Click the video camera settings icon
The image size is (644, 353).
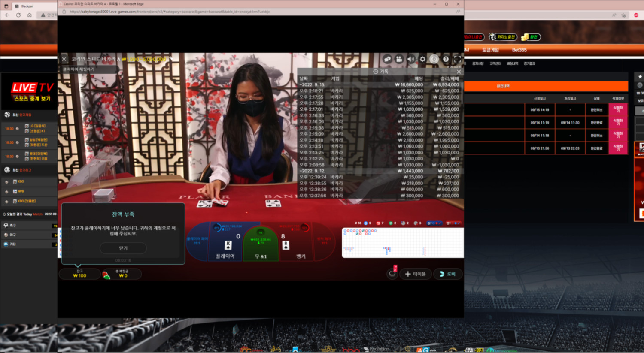(x=399, y=59)
